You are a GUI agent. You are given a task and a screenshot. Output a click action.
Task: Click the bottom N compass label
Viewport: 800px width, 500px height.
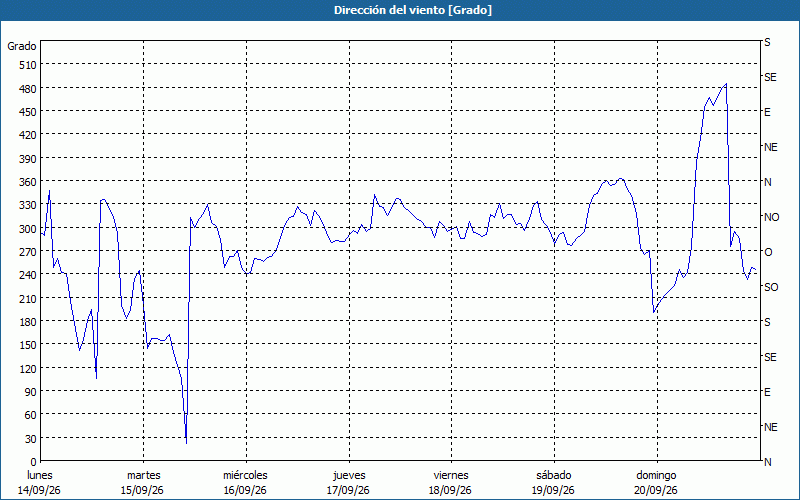[x=768, y=462]
